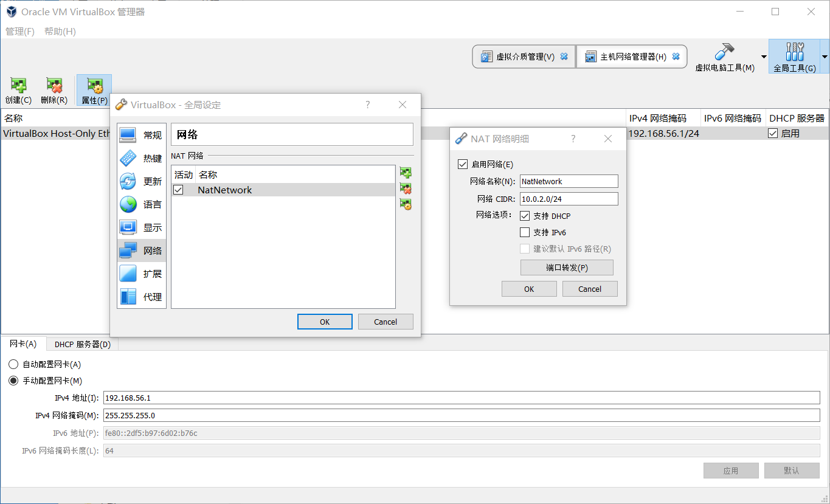Open Port Forwarding (端口转发) dialog

(x=567, y=268)
